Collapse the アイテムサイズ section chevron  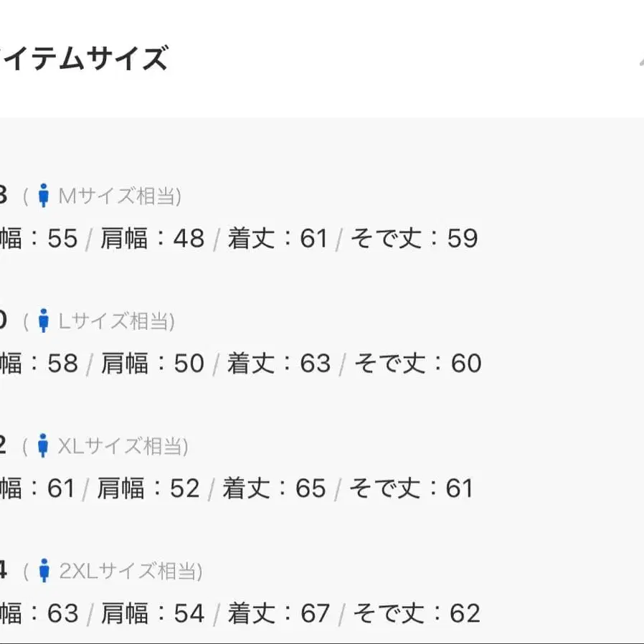coord(641,62)
